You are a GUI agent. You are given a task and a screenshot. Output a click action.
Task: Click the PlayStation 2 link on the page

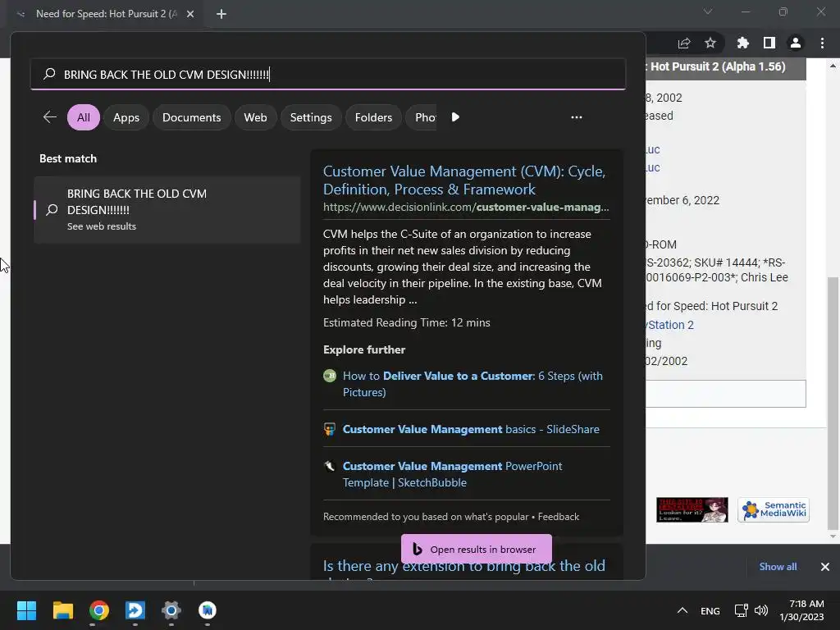669,325
